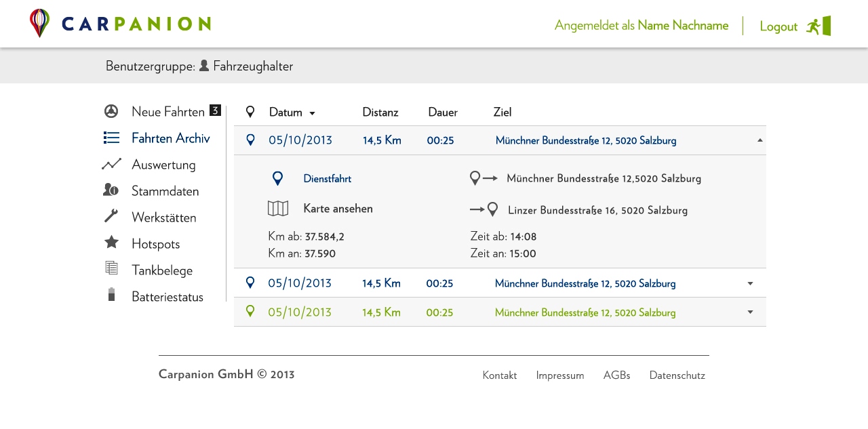Open the Impressum footer link

click(559, 375)
